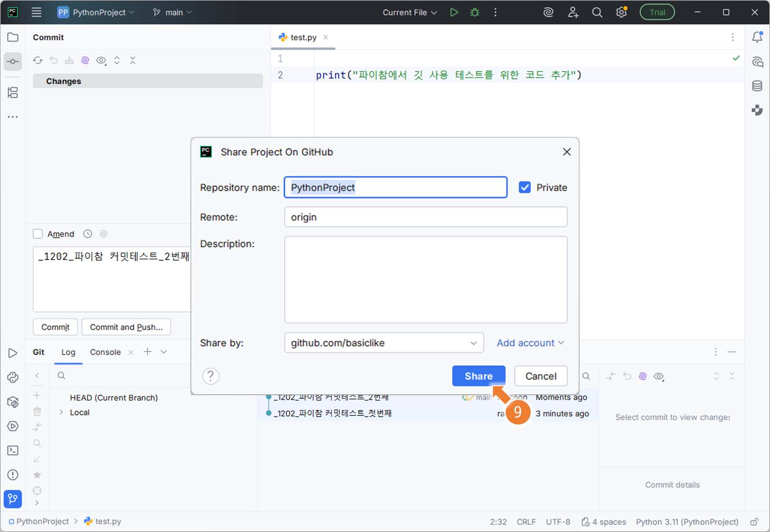Close the Console tab
The width and height of the screenshot is (770, 532).
click(x=131, y=352)
